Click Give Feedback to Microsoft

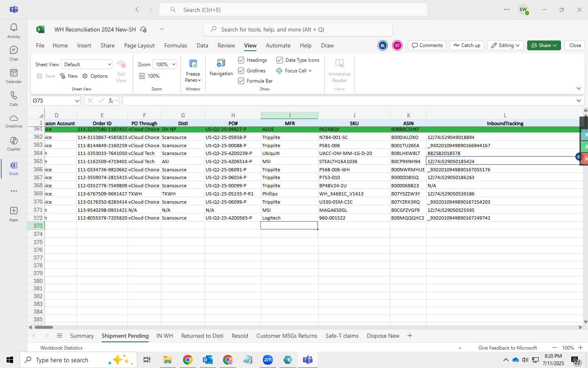[x=508, y=348]
